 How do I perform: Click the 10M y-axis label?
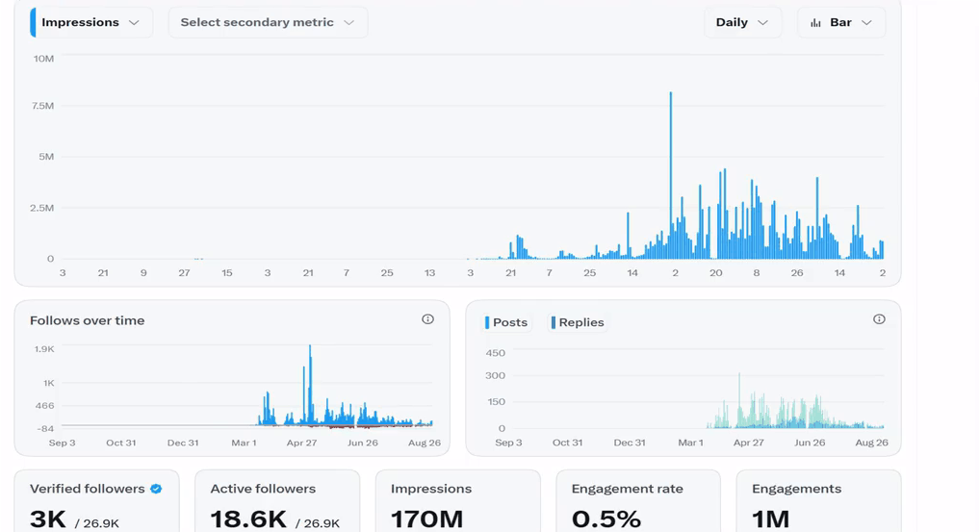pos(43,59)
